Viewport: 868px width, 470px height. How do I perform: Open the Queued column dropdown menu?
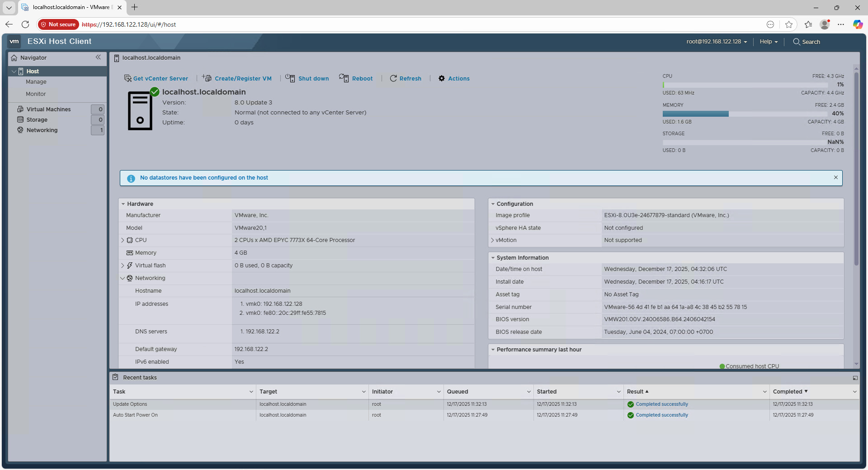pos(529,392)
